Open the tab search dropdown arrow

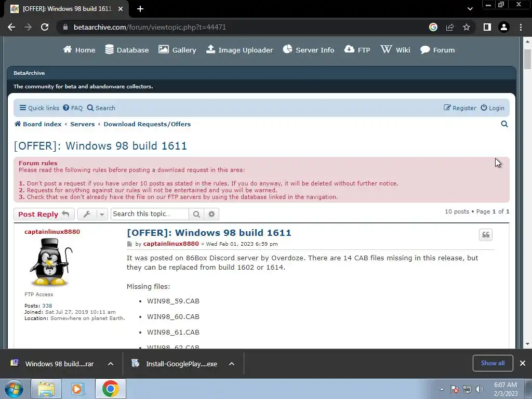(470, 9)
